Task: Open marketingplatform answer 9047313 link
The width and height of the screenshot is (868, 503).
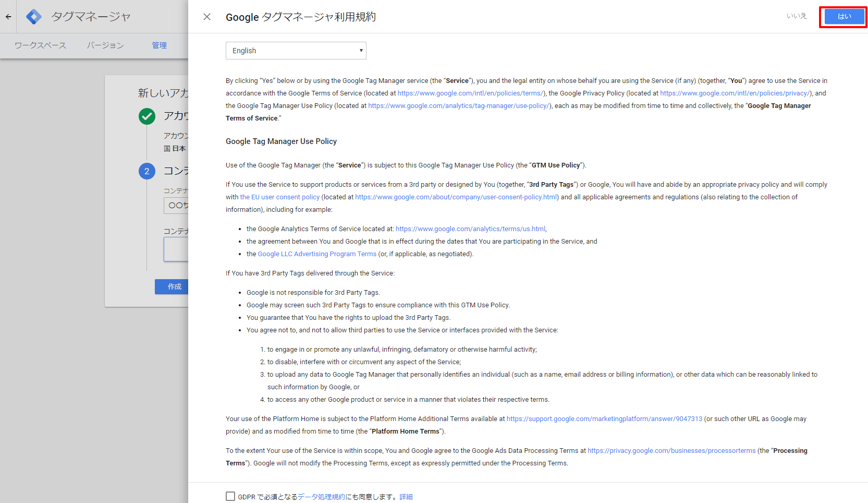Action: click(x=604, y=419)
